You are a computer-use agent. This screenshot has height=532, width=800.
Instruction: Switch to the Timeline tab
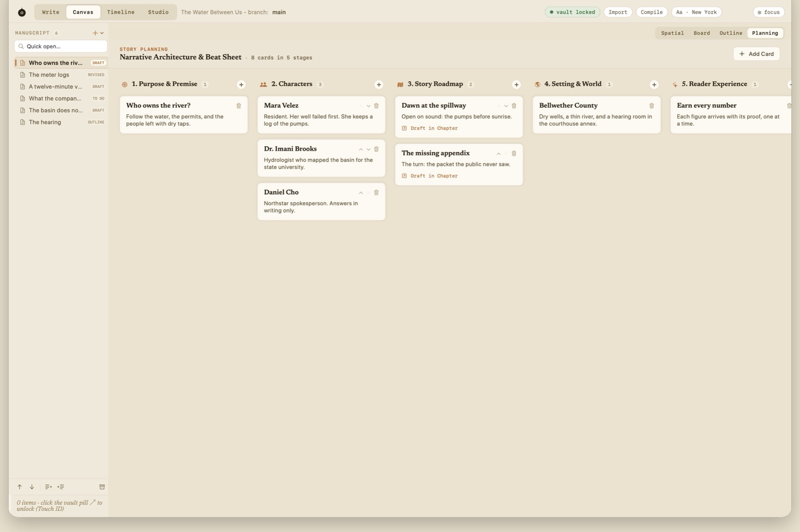(120, 12)
